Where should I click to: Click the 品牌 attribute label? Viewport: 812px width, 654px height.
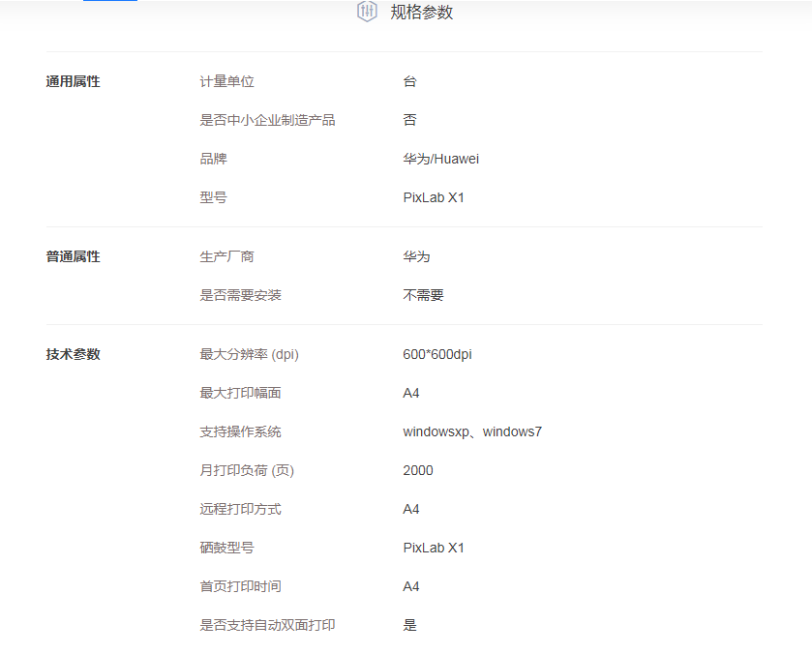[x=213, y=159]
